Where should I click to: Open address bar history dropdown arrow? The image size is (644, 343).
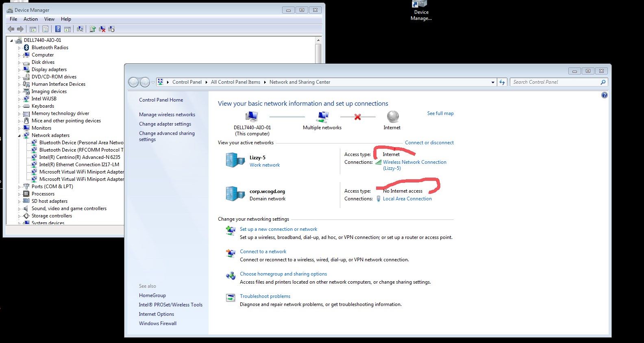(x=493, y=82)
